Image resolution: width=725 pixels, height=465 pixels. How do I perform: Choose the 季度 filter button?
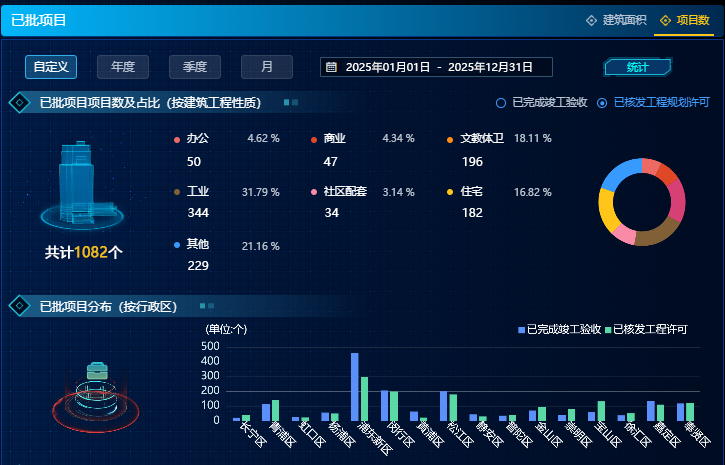(x=195, y=67)
